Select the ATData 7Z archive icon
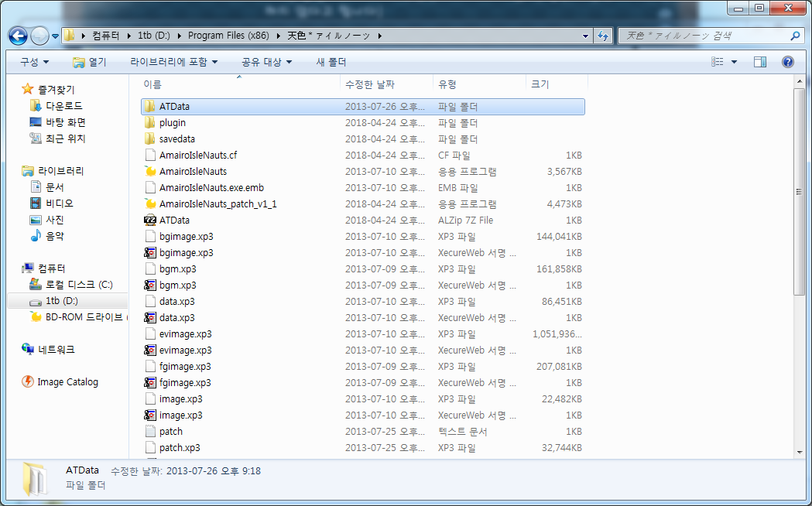This screenshot has width=812, height=506. coord(149,220)
